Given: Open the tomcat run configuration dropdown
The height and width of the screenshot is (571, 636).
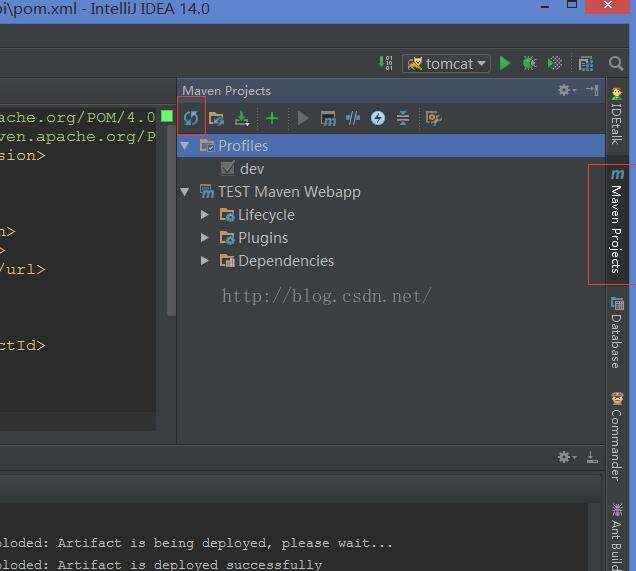Looking at the screenshot, I should tap(446, 63).
